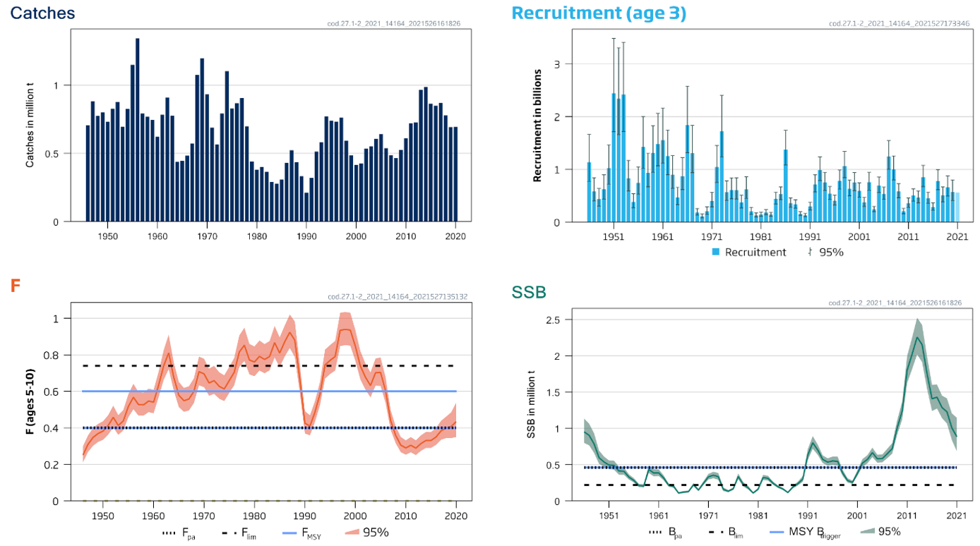The image size is (980, 546).
Task: Click the blue Recruitment legend swatch
Action: (716, 252)
